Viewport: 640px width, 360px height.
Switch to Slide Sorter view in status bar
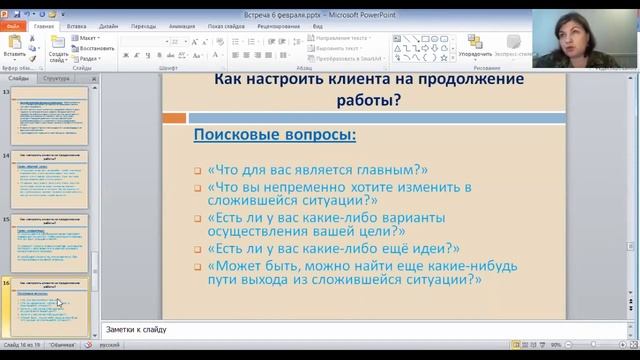tap(525, 345)
